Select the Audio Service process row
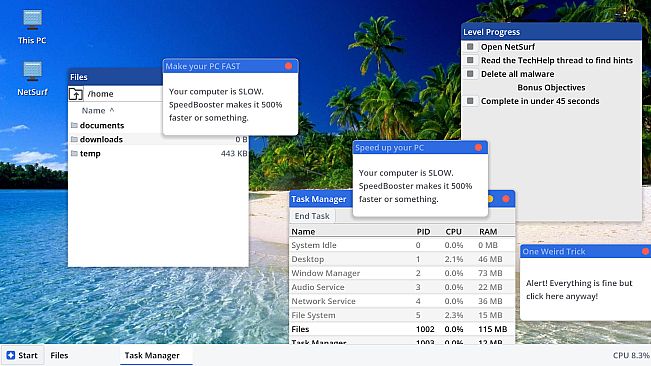This screenshot has height=366, width=651. pyautogui.click(x=402, y=287)
